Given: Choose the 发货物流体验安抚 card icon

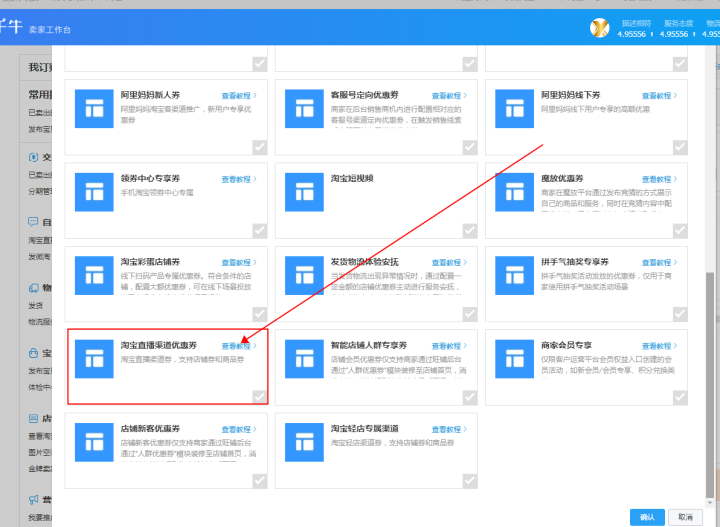Looking at the screenshot, I should point(304,275).
